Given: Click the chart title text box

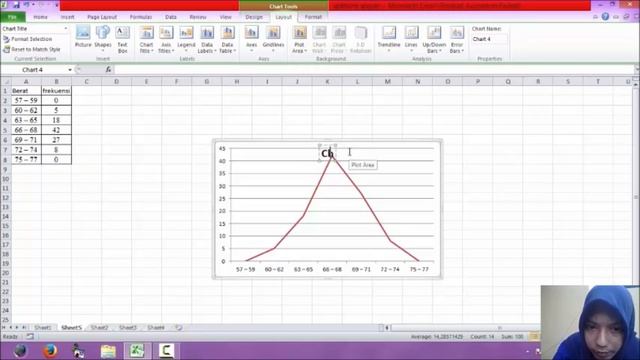Looking at the screenshot, I should [327, 153].
